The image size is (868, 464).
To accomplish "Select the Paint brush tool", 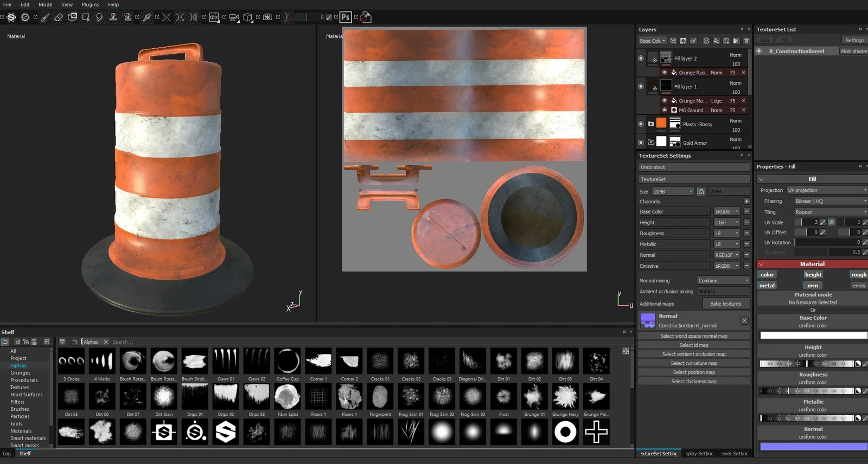I will click(45, 17).
